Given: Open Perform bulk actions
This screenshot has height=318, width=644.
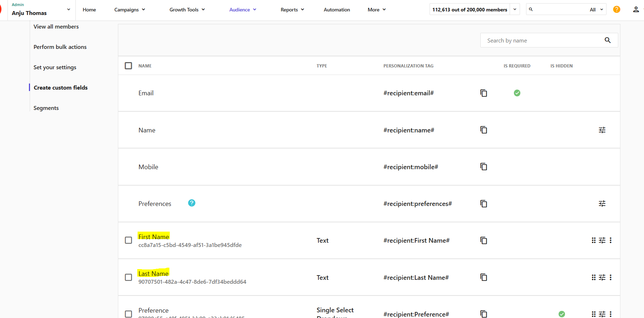Looking at the screenshot, I should click(60, 47).
